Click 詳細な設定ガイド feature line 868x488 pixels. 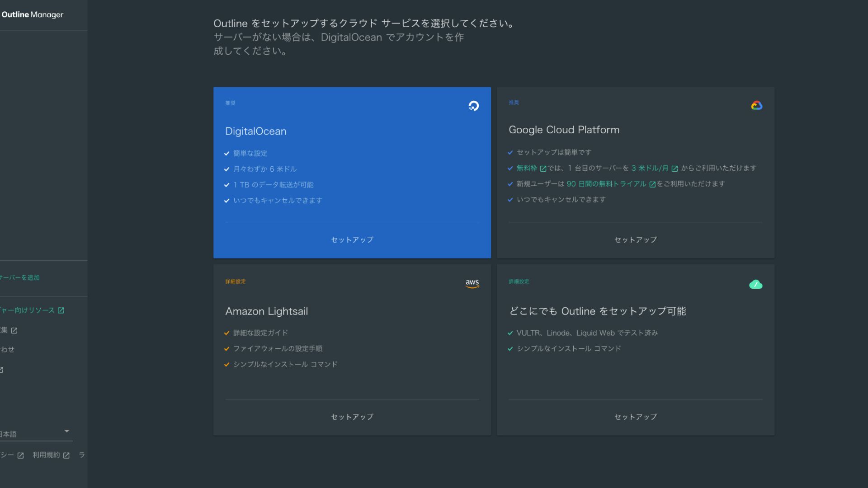click(x=260, y=333)
